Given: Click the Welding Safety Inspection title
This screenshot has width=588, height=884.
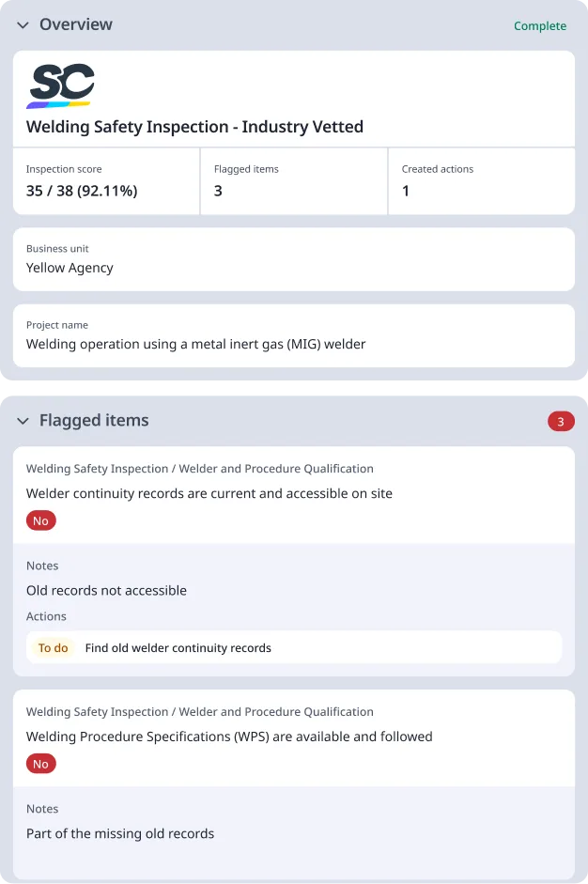Looking at the screenshot, I should point(194,127).
